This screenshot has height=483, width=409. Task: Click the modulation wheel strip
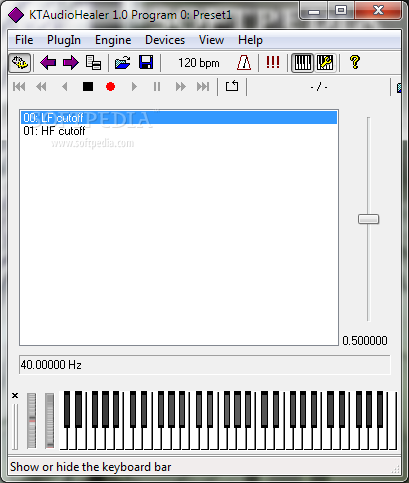point(50,421)
